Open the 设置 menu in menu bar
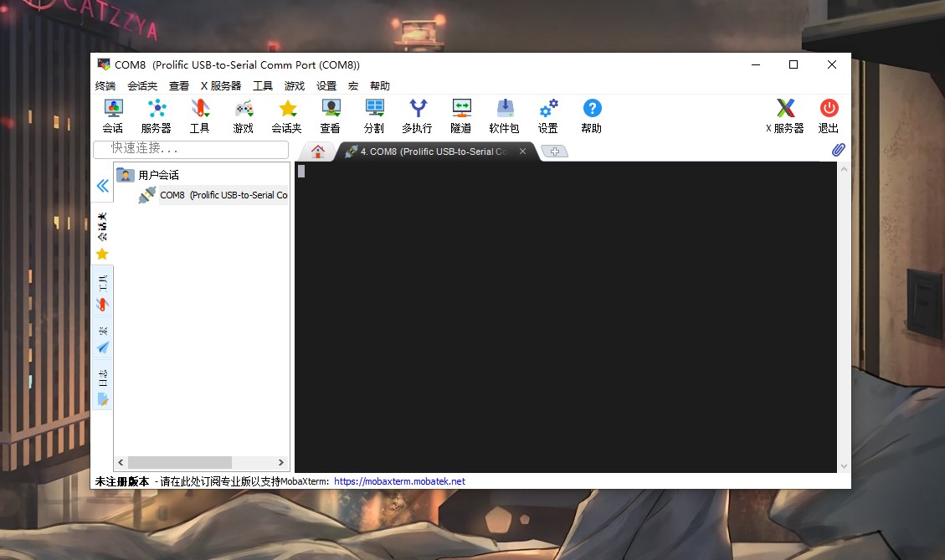The height and width of the screenshot is (560, 945). coord(326,85)
